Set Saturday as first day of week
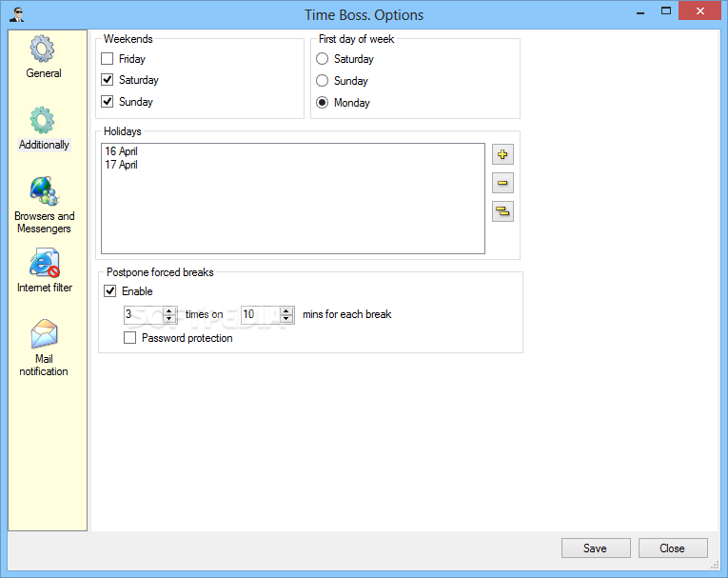Screen dimensions: 728x578 [322, 58]
